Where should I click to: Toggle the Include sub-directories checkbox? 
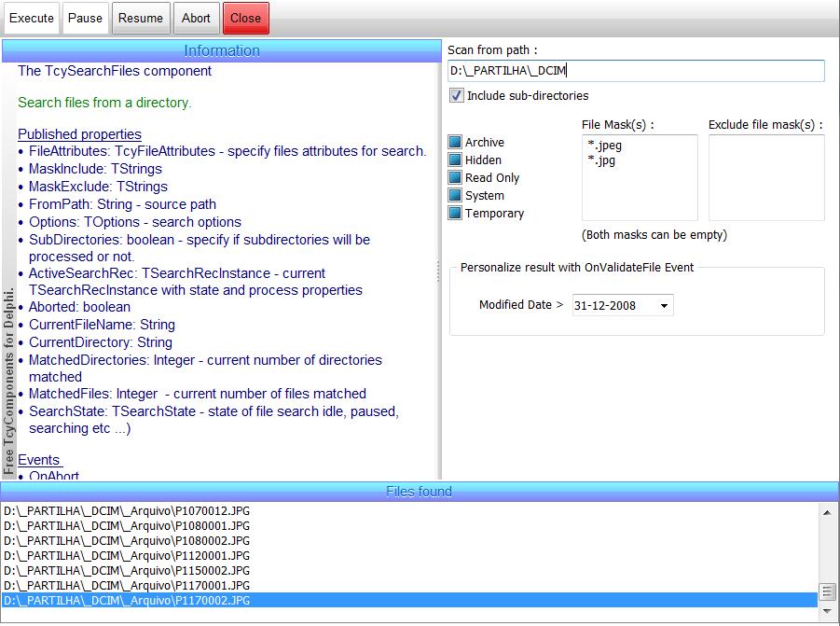[x=456, y=95]
